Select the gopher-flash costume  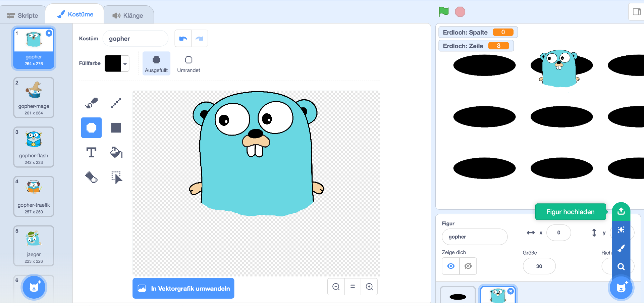(x=34, y=147)
